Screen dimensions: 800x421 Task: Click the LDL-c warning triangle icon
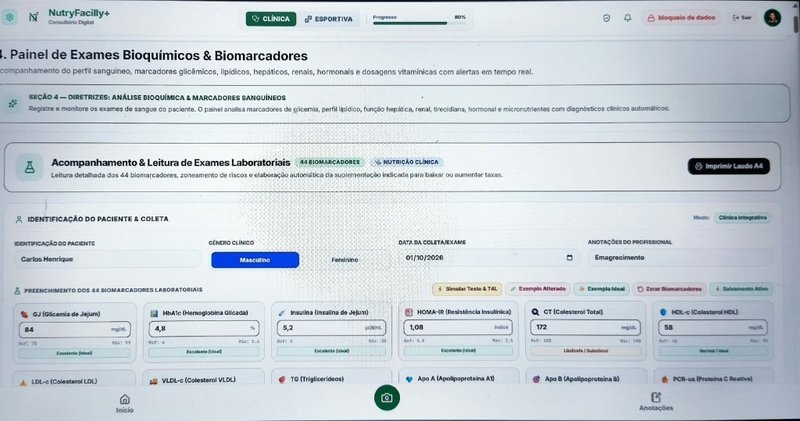click(x=23, y=382)
